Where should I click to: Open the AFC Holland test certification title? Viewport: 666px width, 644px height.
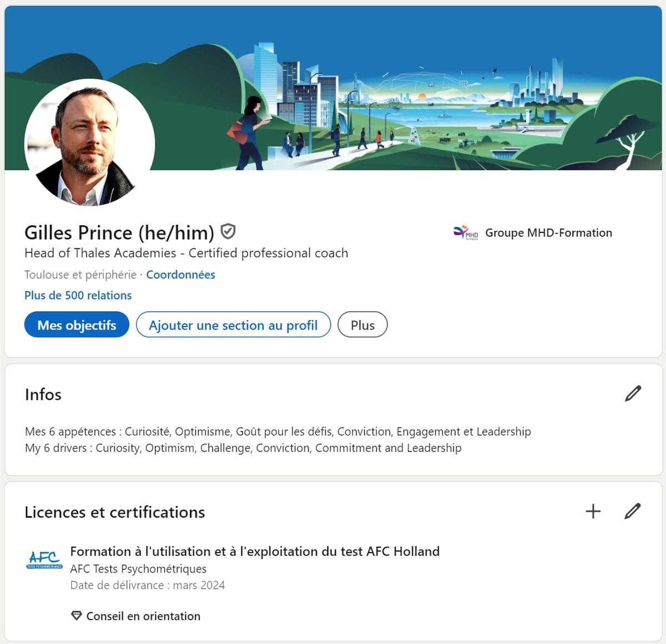click(x=255, y=551)
